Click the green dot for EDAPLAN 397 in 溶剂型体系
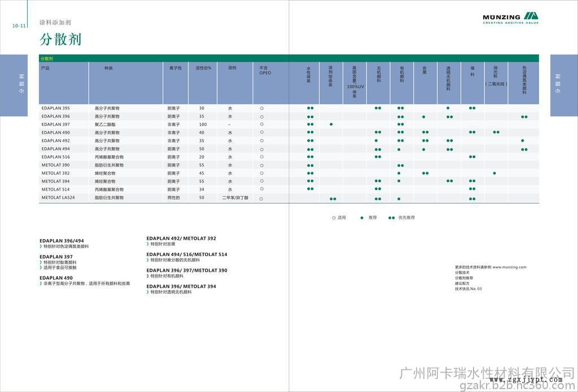Viewport: 578px width, 392px height. (331, 124)
